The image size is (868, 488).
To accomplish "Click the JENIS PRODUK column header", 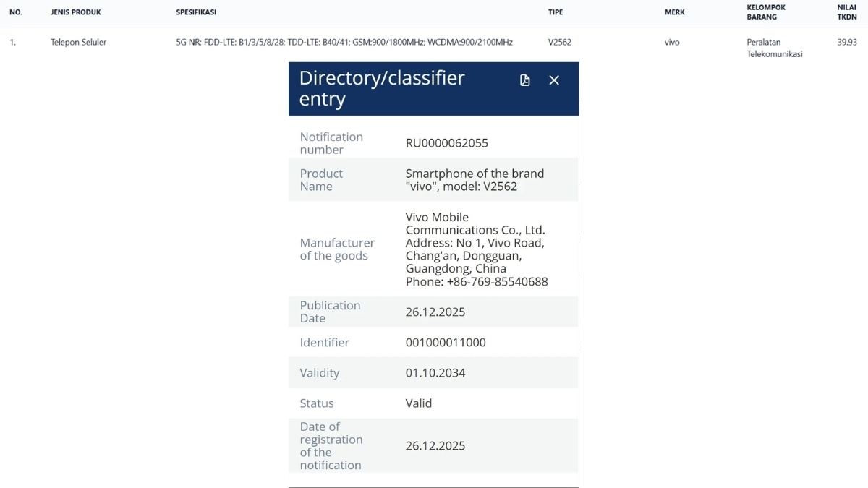I will point(76,12).
